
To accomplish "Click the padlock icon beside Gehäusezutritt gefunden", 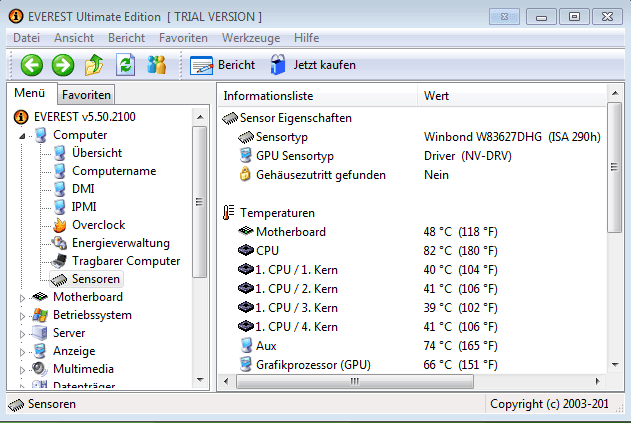I will pos(245,175).
